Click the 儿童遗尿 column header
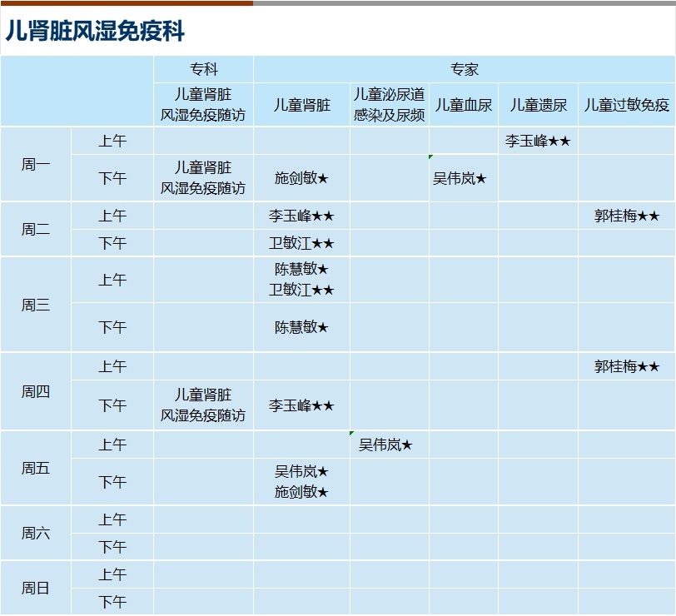Viewport: 676px width, 616px height. point(538,105)
